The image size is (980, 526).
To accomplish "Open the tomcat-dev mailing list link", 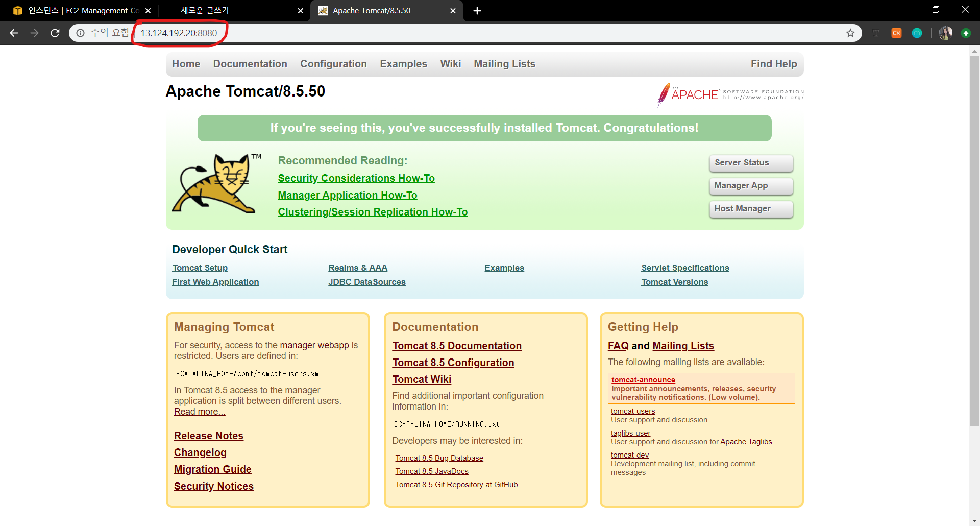I will click(x=630, y=455).
